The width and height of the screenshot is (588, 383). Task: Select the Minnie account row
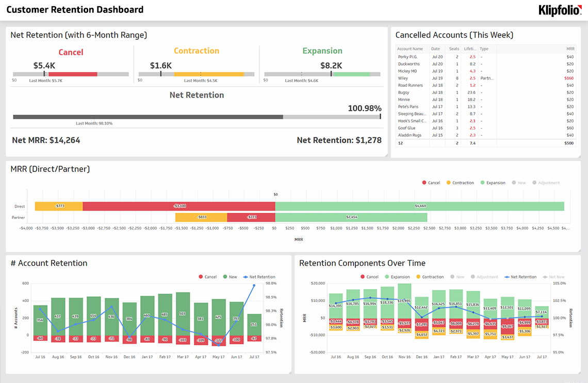click(x=486, y=100)
